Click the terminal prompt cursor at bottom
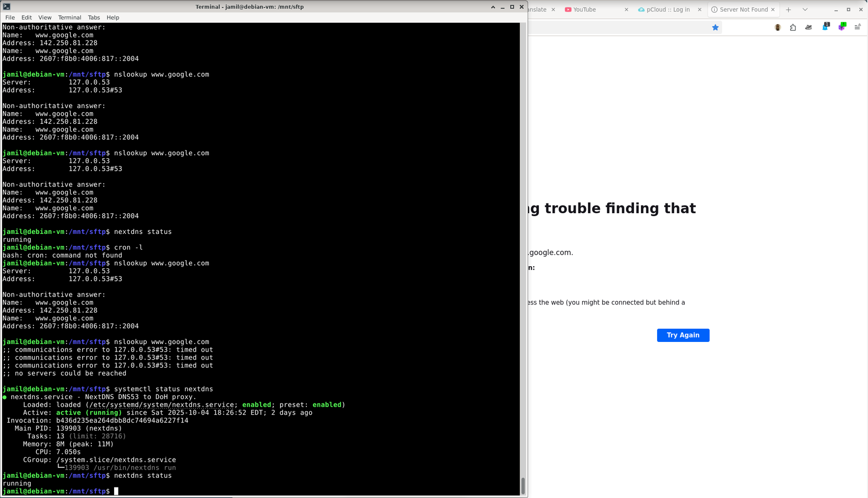The height and width of the screenshot is (498, 868). (x=116, y=491)
